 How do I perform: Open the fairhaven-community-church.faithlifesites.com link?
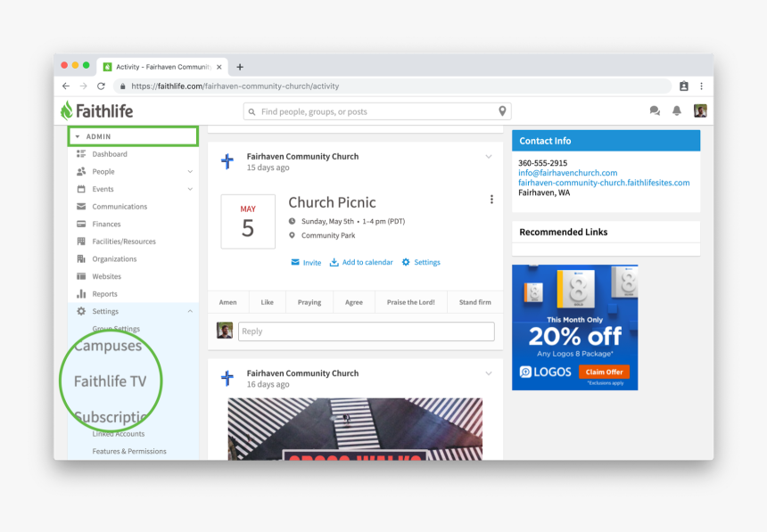pos(604,183)
